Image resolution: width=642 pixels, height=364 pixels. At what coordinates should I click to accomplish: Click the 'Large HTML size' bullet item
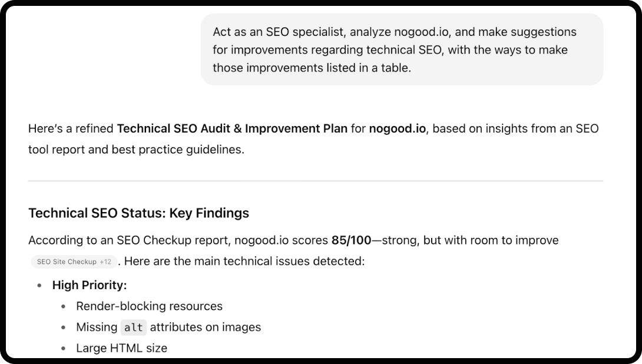121,348
